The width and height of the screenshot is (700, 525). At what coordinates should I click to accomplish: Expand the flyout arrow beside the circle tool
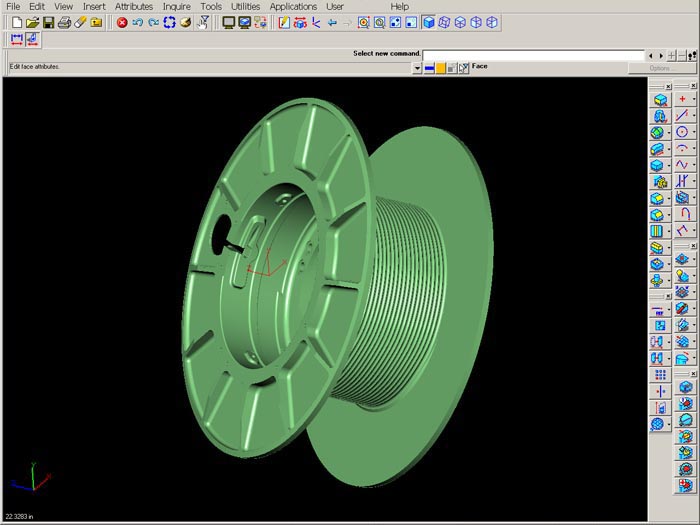coord(694,132)
